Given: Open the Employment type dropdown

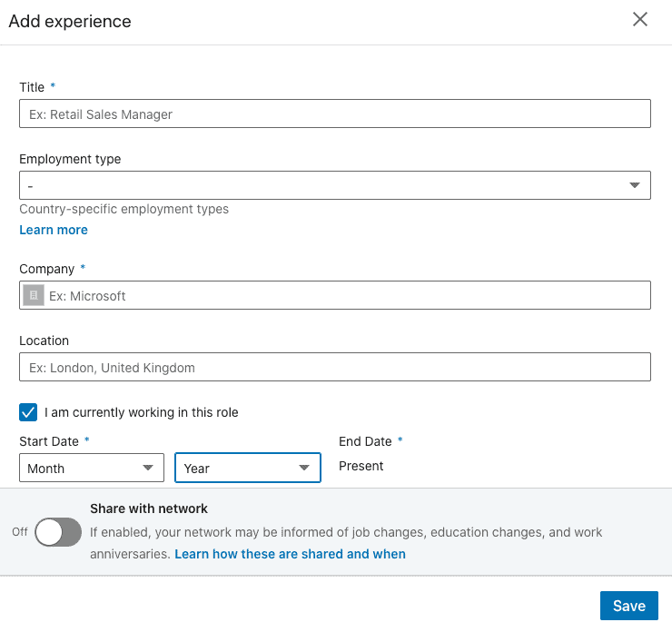Looking at the screenshot, I should (335, 185).
